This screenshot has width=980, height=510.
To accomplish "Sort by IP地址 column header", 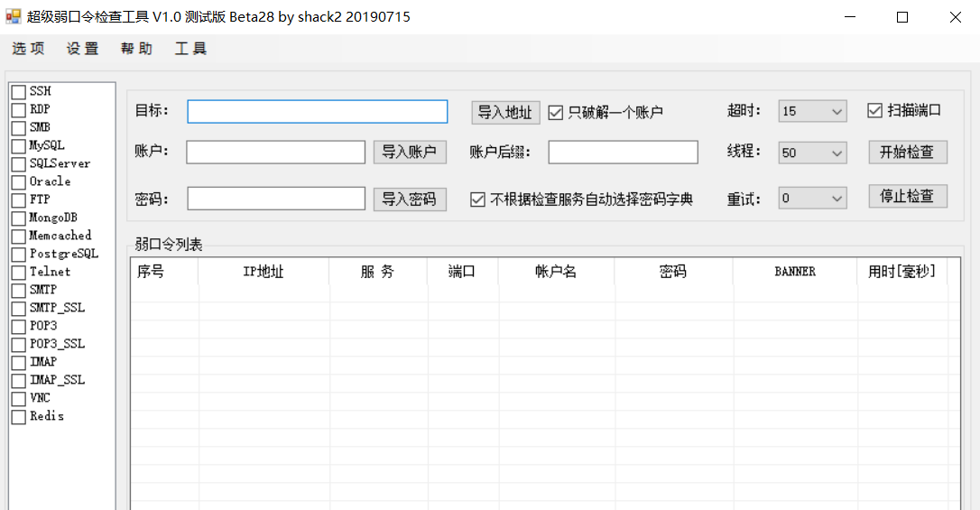I will point(263,272).
